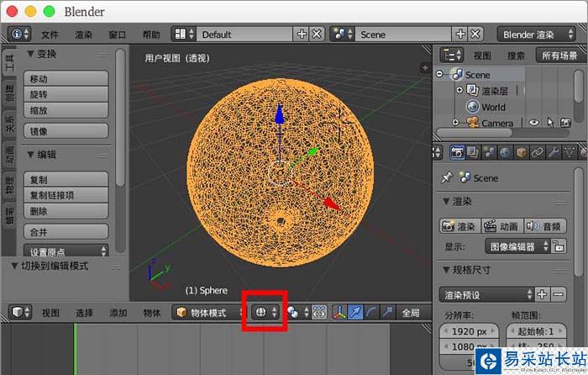Open the 3D View editor type selector

tap(19, 312)
